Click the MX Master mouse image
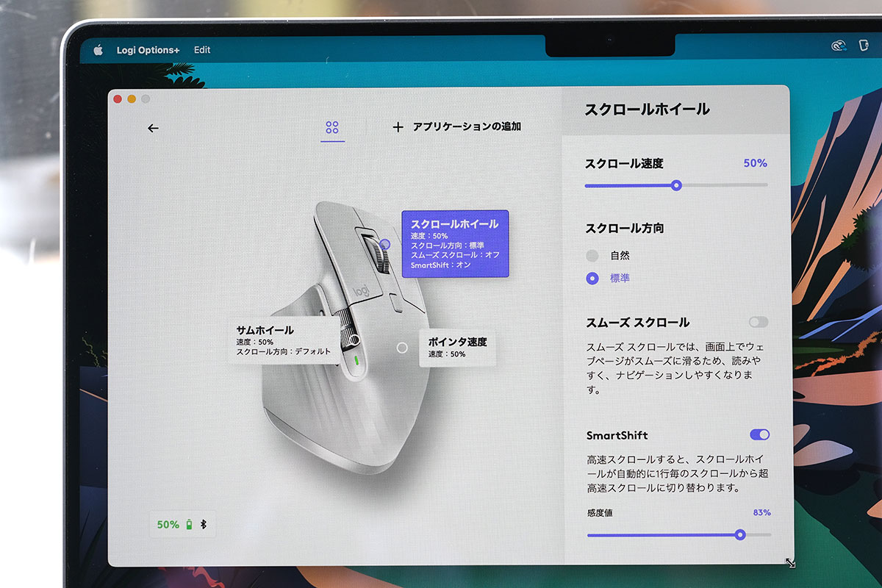Screen dimensions: 882x588 (x=345, y=340)
